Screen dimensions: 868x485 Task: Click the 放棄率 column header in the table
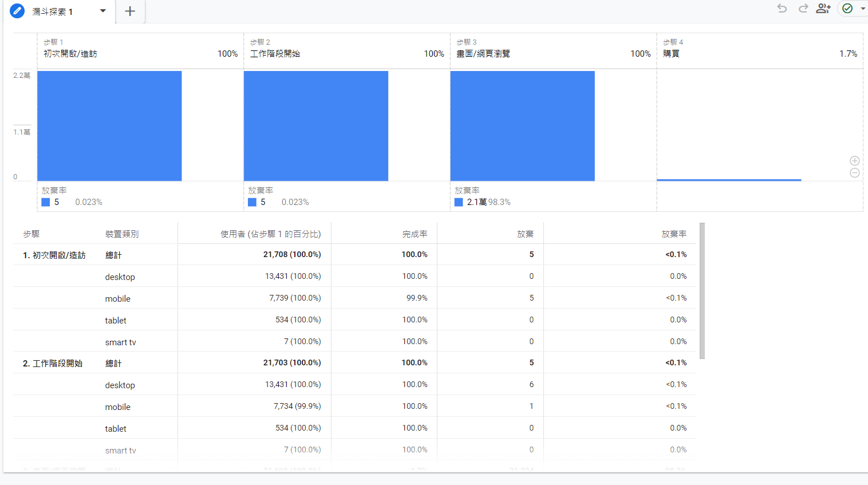674,234
